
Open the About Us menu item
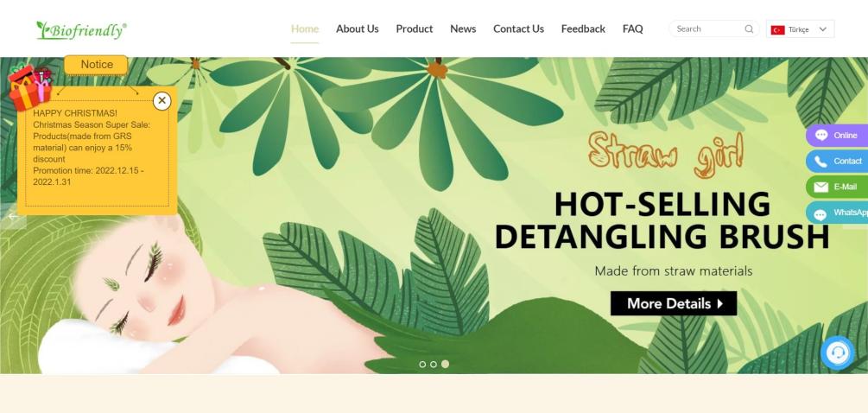(357, 29)
